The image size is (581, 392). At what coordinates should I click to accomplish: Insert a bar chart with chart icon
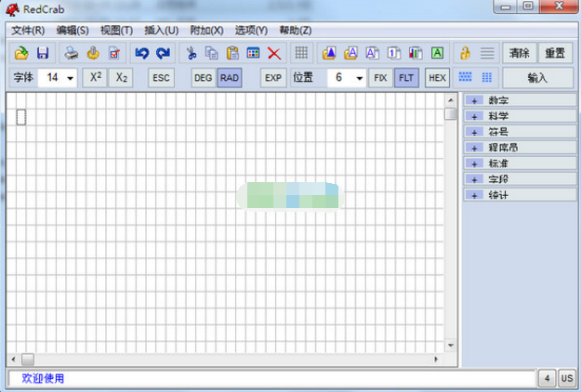click(x=416, y=53)
